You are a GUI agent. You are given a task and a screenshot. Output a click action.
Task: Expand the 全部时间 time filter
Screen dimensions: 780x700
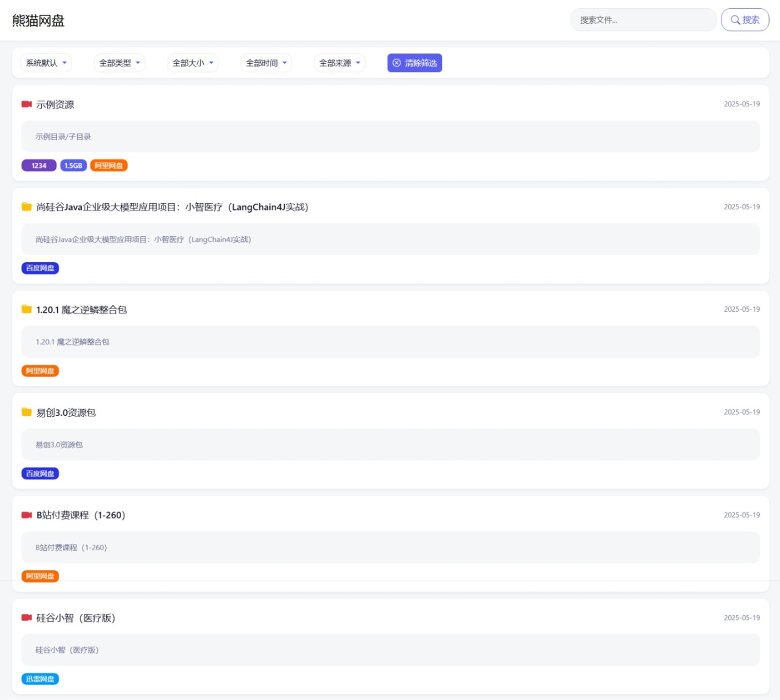[266, 63]
